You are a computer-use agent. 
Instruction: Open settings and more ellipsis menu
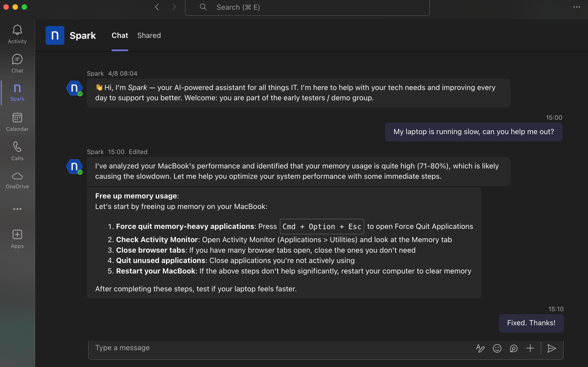coord(577,7)
